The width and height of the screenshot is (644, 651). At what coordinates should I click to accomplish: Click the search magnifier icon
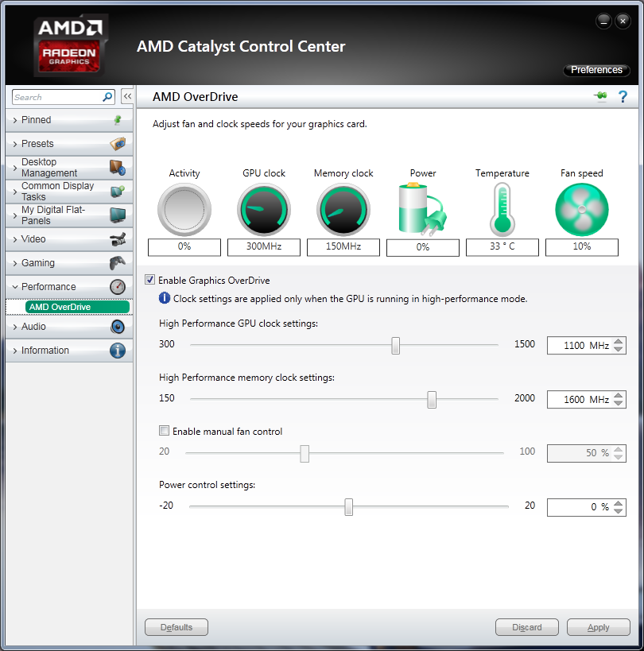(107, 97)
